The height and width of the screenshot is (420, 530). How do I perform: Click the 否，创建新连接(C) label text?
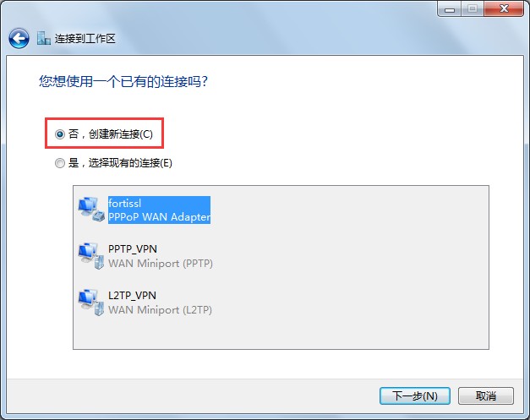pyautogui.click(x=111, y=134)
